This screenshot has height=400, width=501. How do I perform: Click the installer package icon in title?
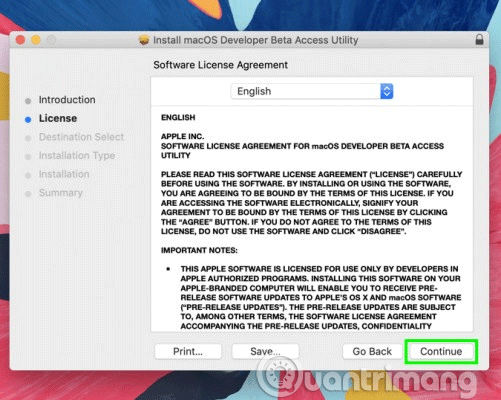(x=144, y=40)
